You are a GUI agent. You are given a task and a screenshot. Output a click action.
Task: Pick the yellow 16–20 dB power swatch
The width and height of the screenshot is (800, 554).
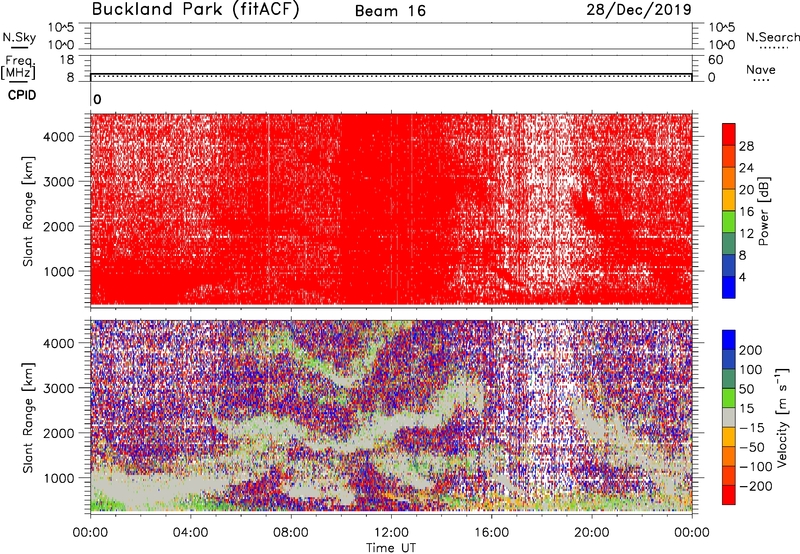(729, 200)
